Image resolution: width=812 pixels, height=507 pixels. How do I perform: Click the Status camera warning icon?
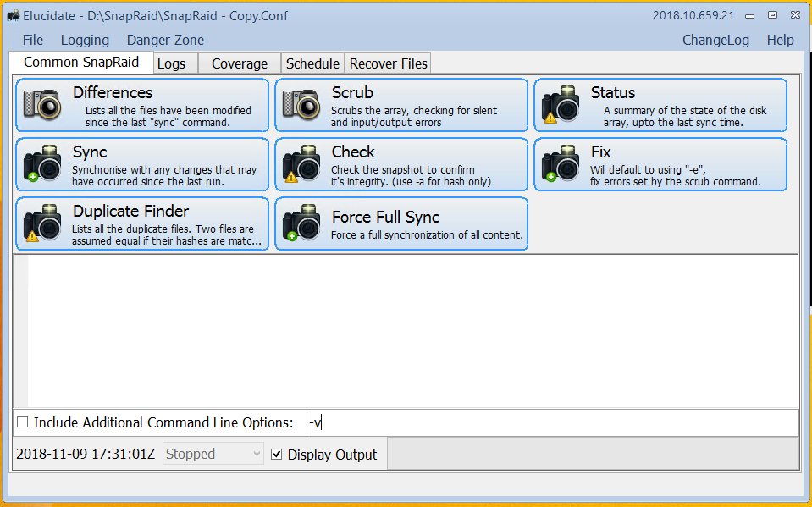[x=561, y=105]
